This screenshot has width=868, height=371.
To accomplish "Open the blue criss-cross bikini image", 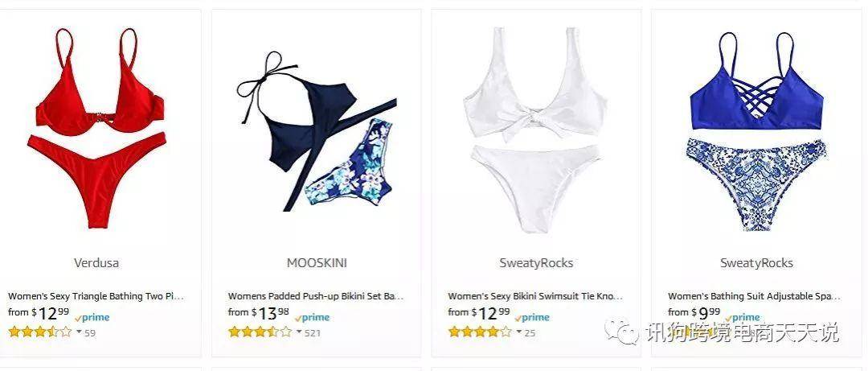I will [757, 131].
